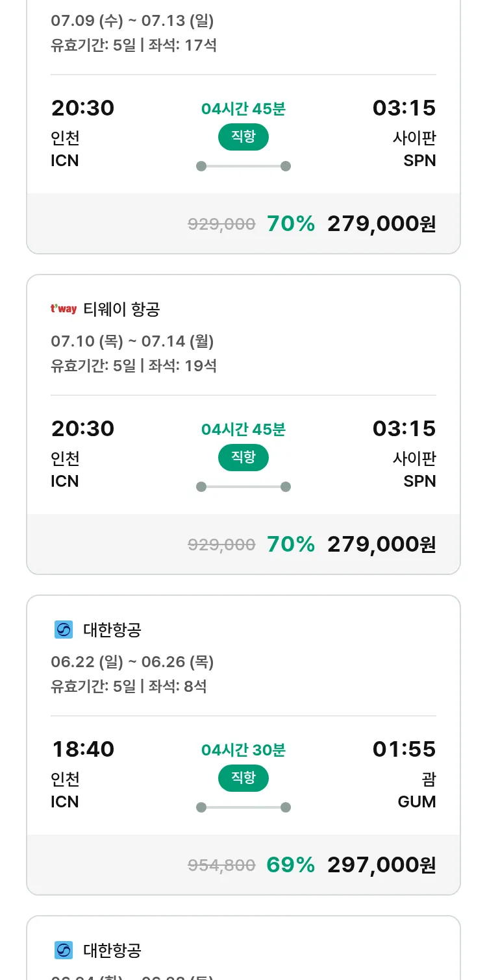Screen dimensions: 487x980
Task: Click the route line on the 07.10 flight
Action: (243, 487)
